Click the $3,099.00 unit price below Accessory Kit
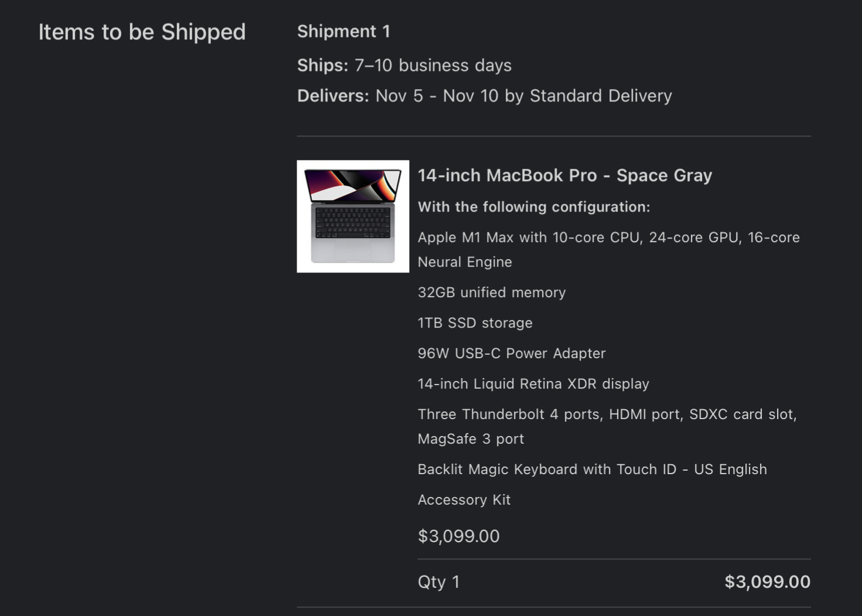The width and height of the screenshot is (862, 616). (458, 536)
